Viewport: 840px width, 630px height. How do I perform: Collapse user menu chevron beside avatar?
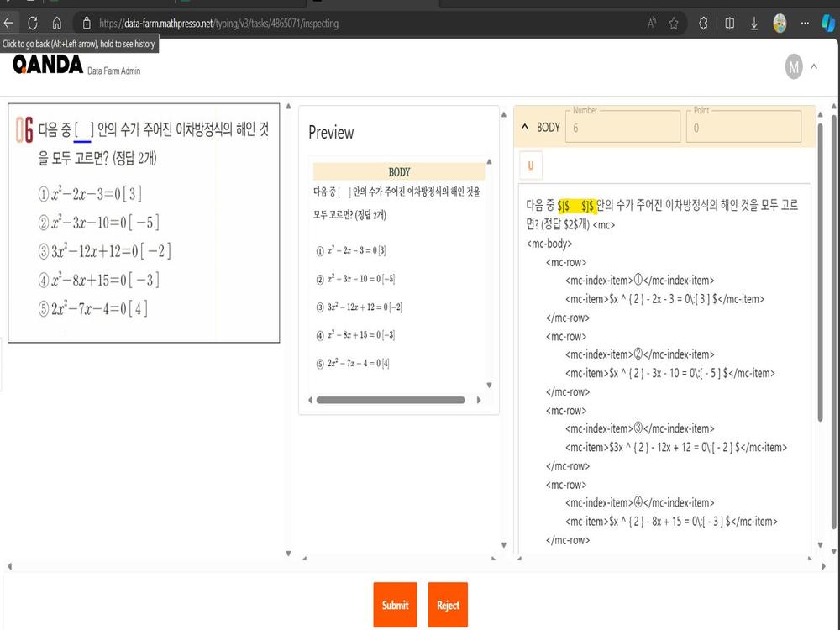click(814, 66)
